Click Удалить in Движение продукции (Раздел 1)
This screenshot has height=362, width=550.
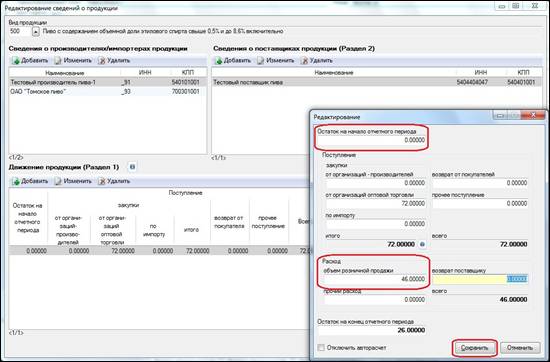tap(115, 181)
